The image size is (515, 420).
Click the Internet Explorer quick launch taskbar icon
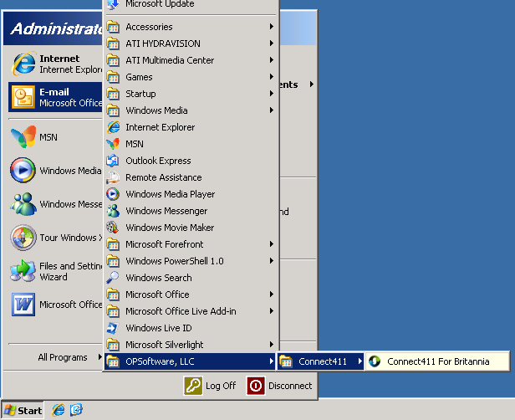click(x=59, y=410)
